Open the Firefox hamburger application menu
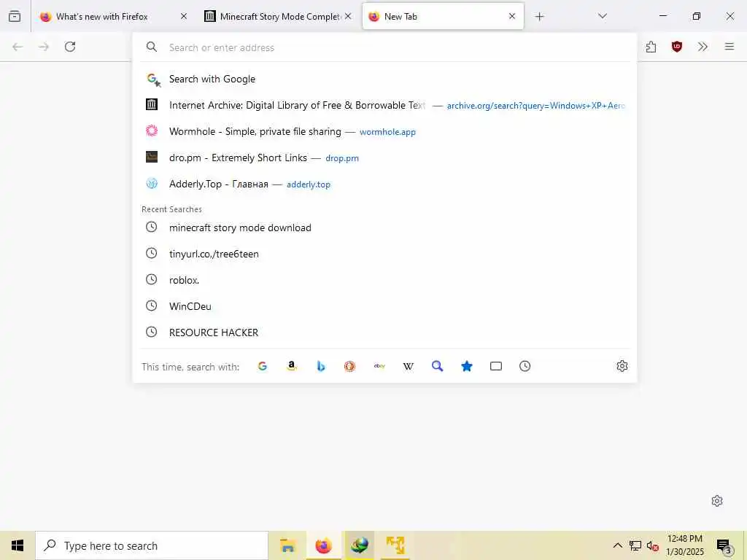747x560 pixels. coord(729,47)
